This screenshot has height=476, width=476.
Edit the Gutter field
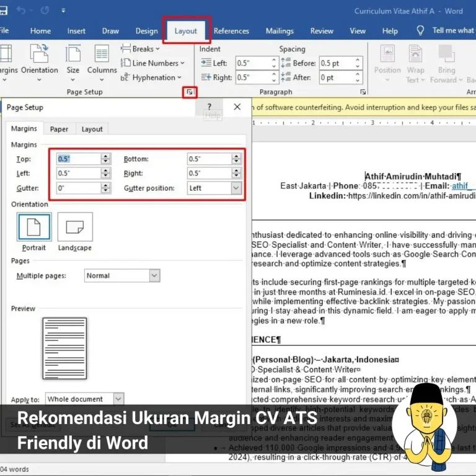78,188
